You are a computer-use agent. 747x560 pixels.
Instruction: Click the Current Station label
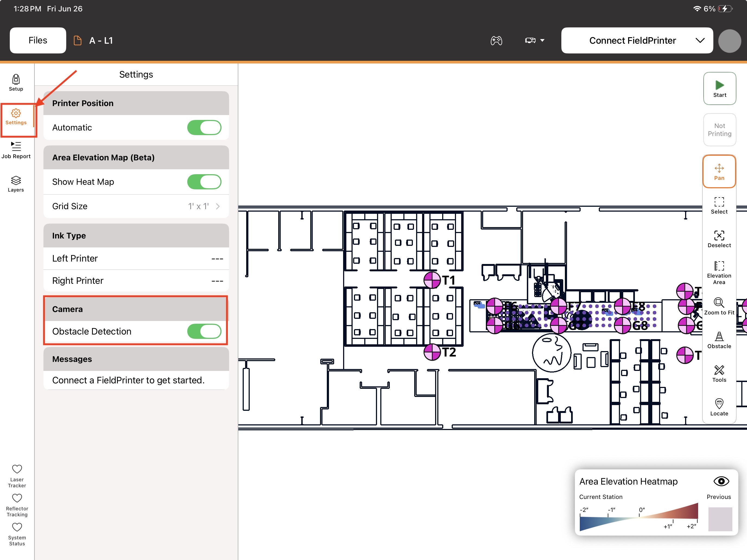pos(601,497)
